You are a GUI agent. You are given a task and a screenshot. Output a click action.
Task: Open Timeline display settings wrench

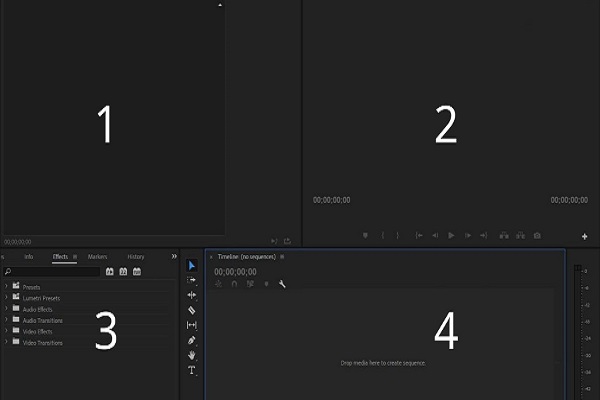(x=283, y=284)
